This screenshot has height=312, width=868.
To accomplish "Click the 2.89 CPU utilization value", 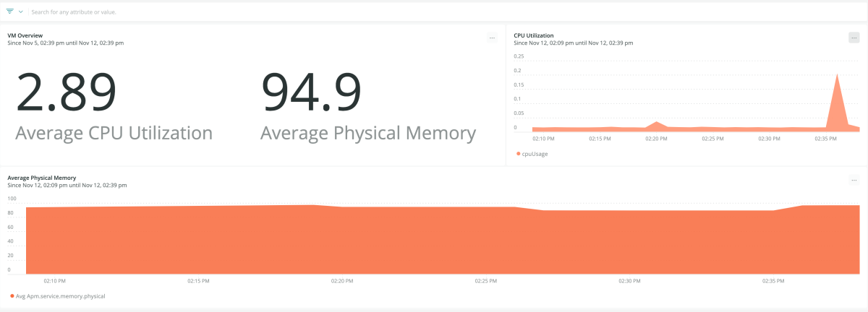I will click(x=66, y=91).
